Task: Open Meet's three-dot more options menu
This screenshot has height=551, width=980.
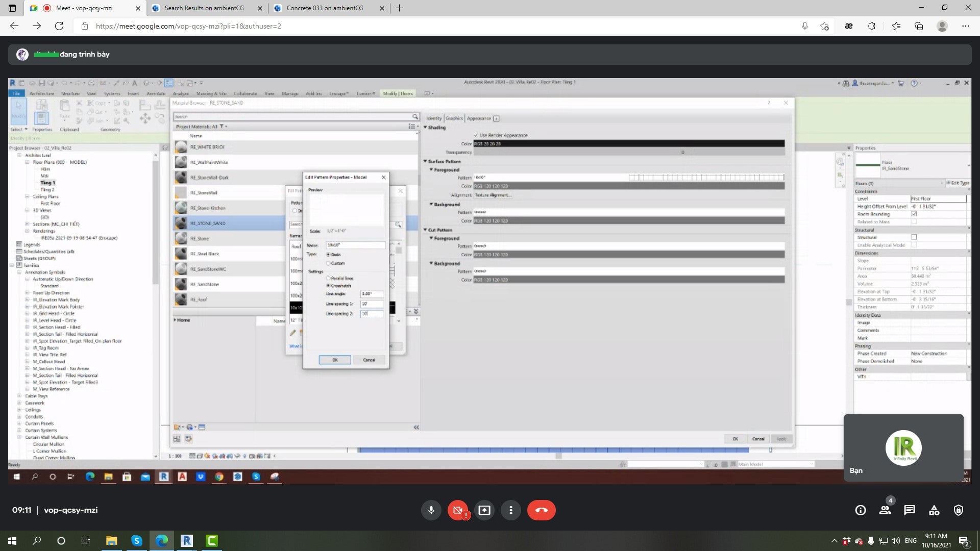Action: point(511,510)
